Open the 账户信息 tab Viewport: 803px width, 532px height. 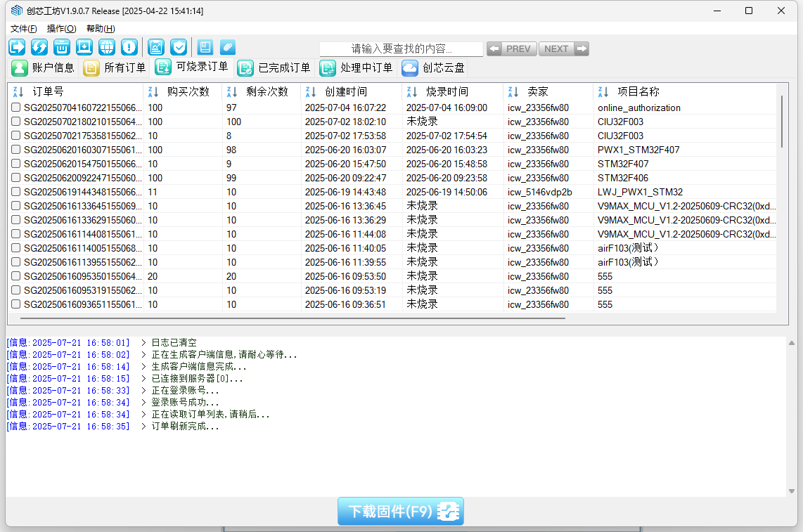(x=43, y=67)
